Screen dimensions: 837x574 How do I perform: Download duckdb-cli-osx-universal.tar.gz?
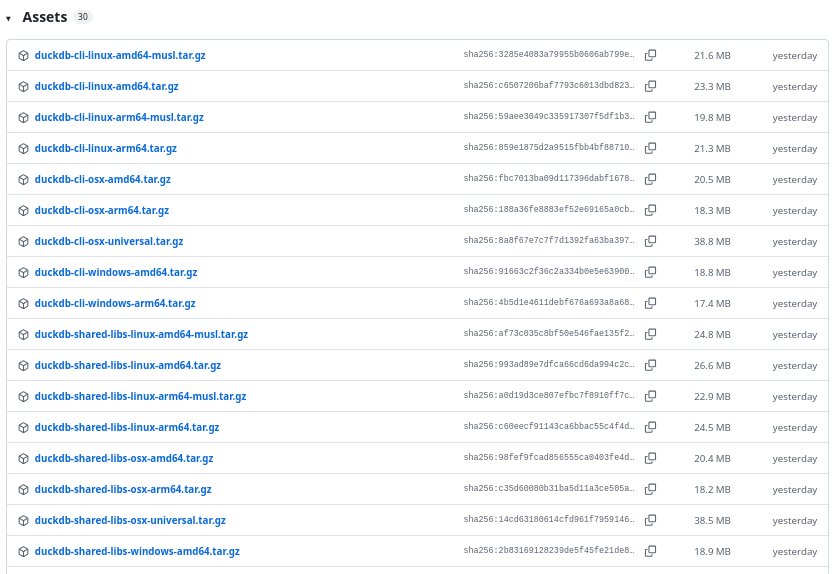pyautogui.click(x=109, y=241)
